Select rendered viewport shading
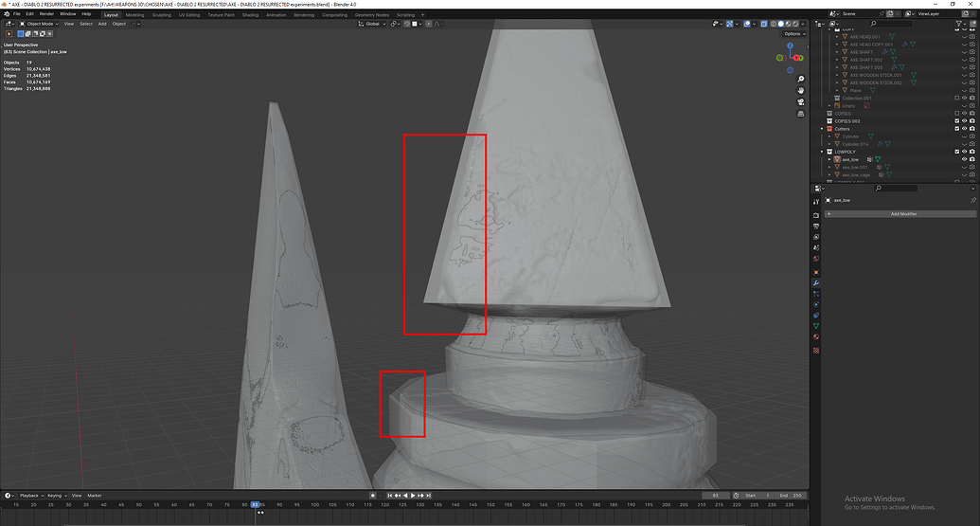 (x=795, y=24)
